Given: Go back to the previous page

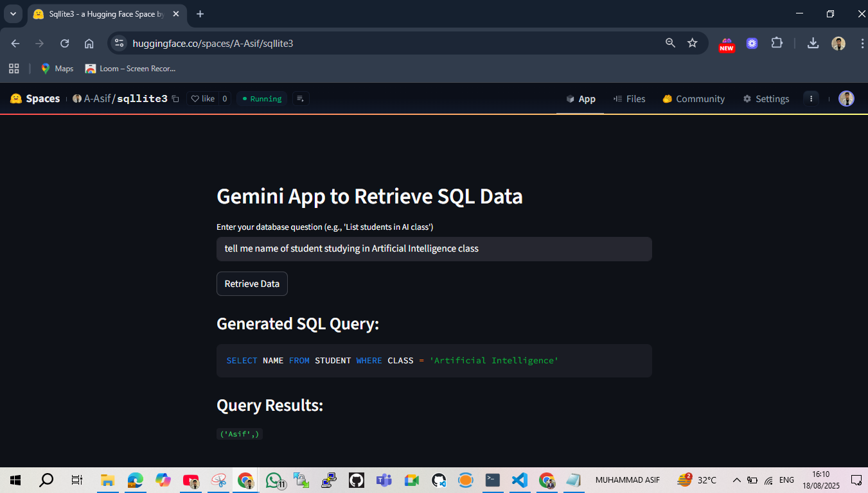Looking at the screenshot, I should 15,43.
